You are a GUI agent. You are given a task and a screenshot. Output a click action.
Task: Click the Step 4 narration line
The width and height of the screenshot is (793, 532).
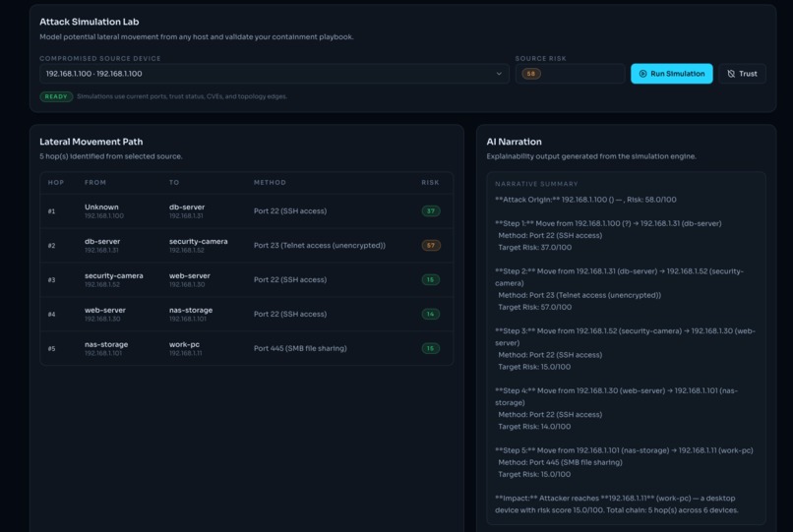coord(616,396)
